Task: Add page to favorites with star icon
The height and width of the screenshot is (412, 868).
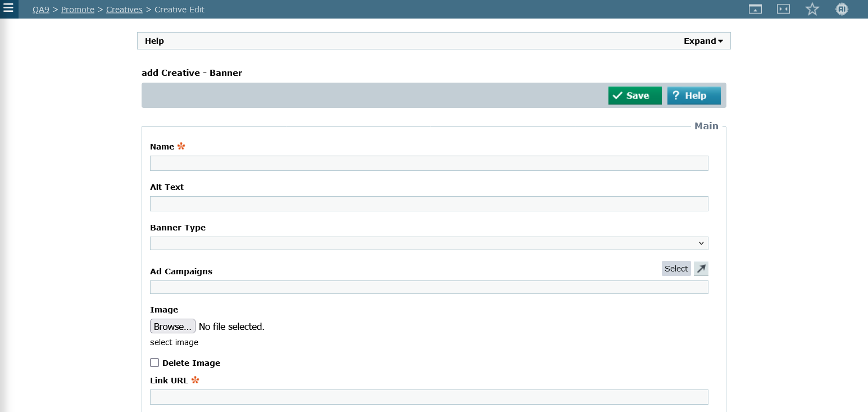Action: (x=812, y=9)
